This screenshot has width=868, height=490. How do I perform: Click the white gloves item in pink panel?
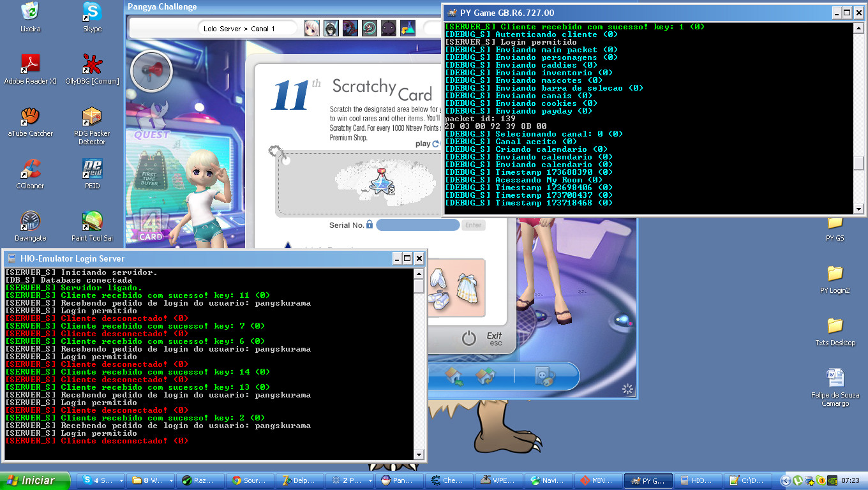(x=437, y=278)
